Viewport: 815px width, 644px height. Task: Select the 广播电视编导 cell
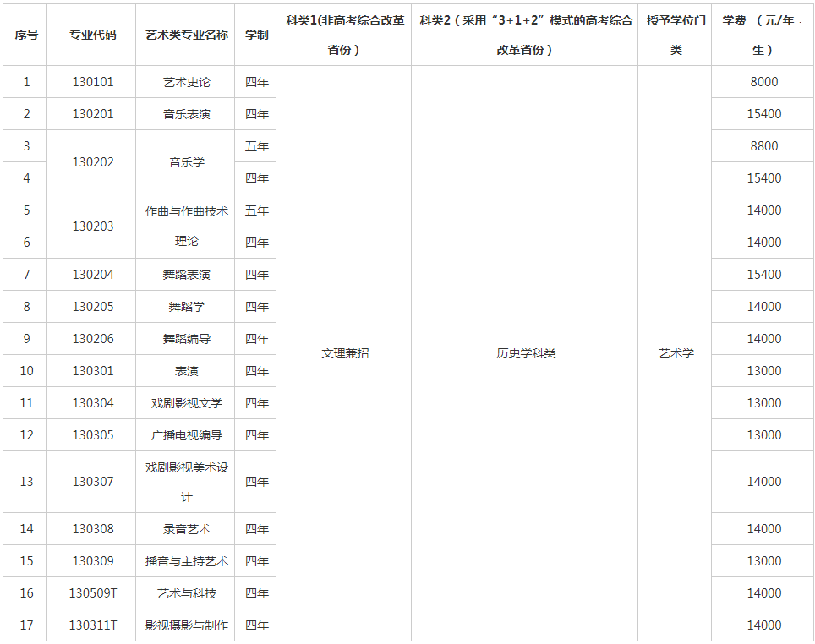[187, 435]
